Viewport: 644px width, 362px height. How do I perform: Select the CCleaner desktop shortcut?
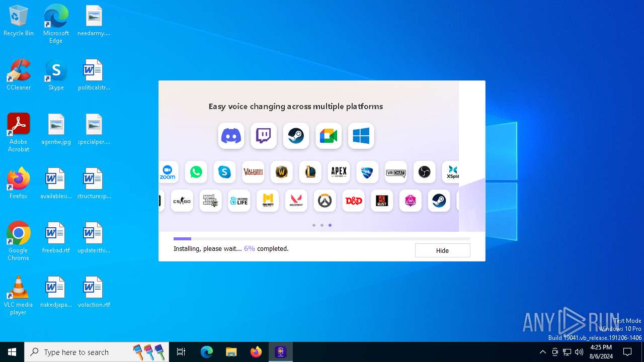pos(19,74)
